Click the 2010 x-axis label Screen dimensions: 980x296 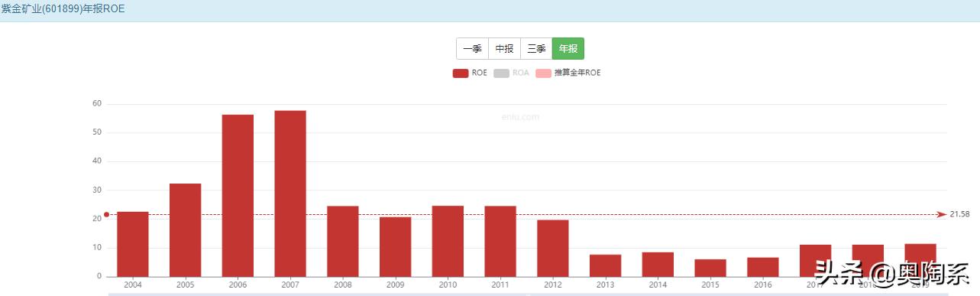point(448,285)
